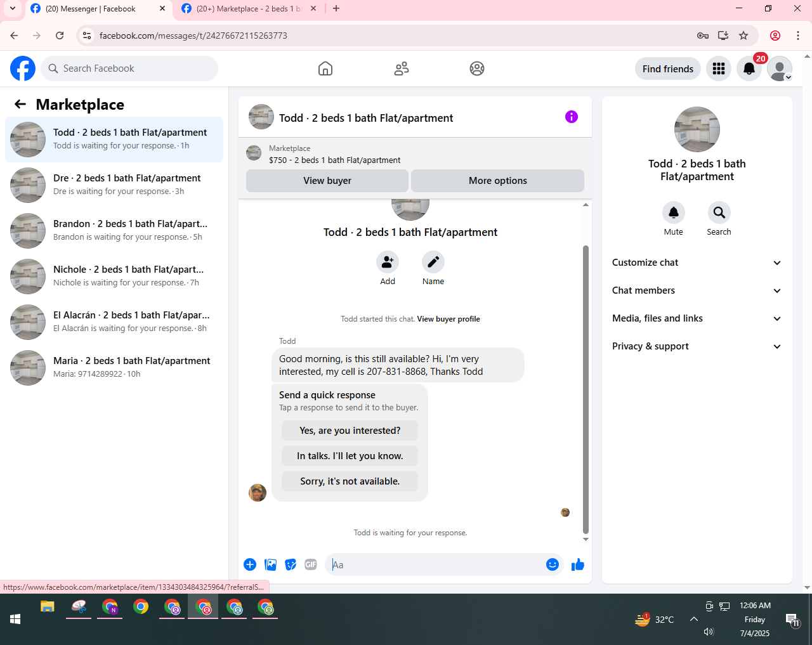Image resolution: width=812 pixels, height=645 pixels.
Task: Open Windows notification center icon
Action: (x=792, y=620)
